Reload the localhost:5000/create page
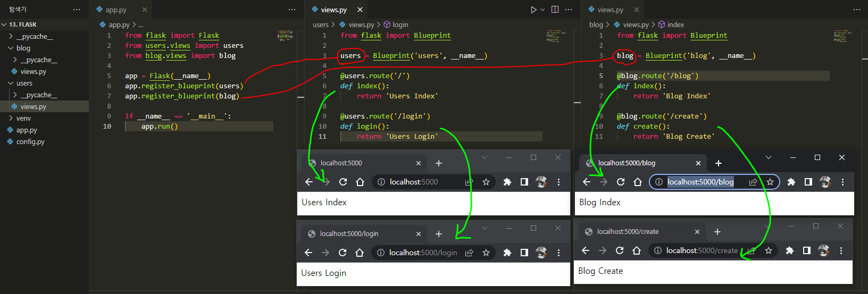 click(x=620, y=250)
